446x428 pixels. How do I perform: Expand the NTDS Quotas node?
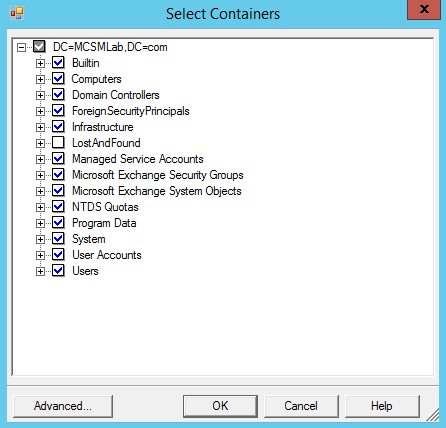(x=40, y=207)
